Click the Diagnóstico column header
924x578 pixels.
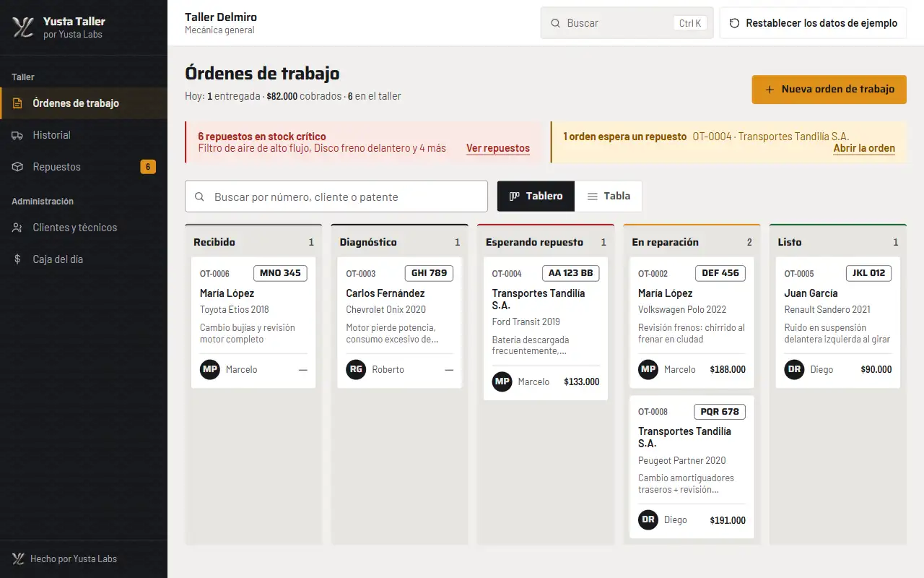point(399,242)
